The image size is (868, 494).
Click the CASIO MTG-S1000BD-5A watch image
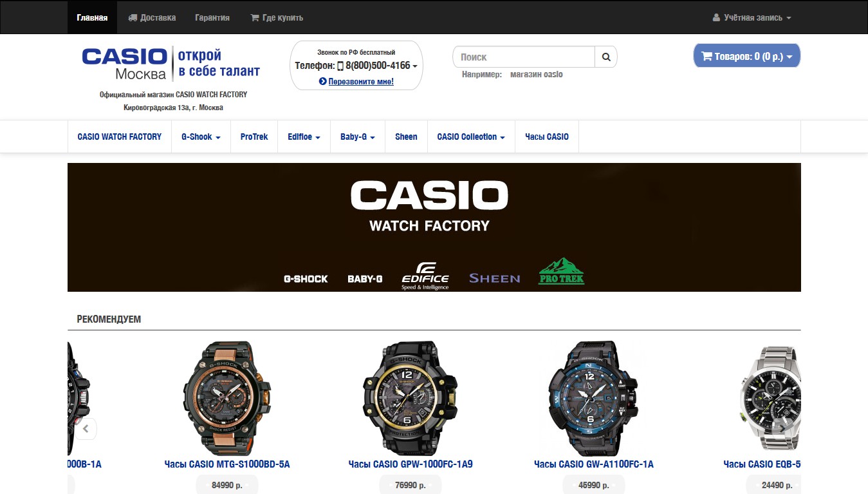point(227,399)
